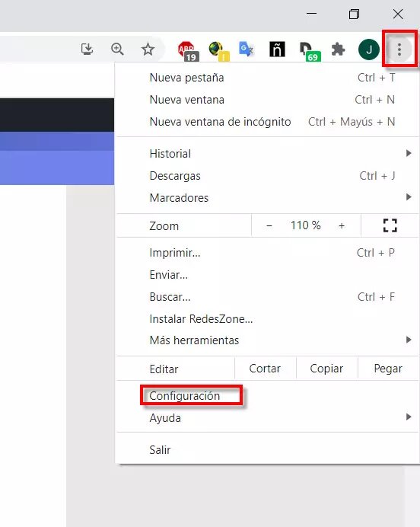Click the Pegar button
Image resolution: width=420 pixels, height=527 pixels.
tap(388, 369)
